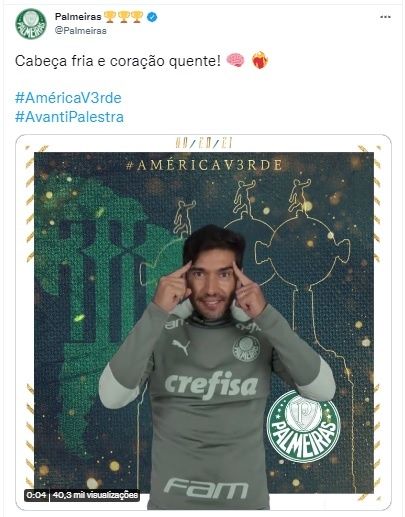Viewport: 405px width, 517px height.
Task: Play the embedded Palmeiras video
Action: (x=203, y=322)
